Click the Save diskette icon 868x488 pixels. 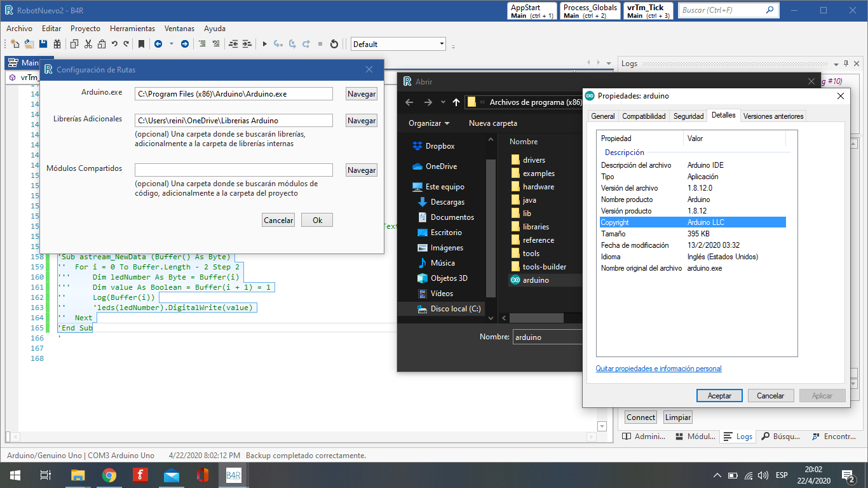point(43,44)
